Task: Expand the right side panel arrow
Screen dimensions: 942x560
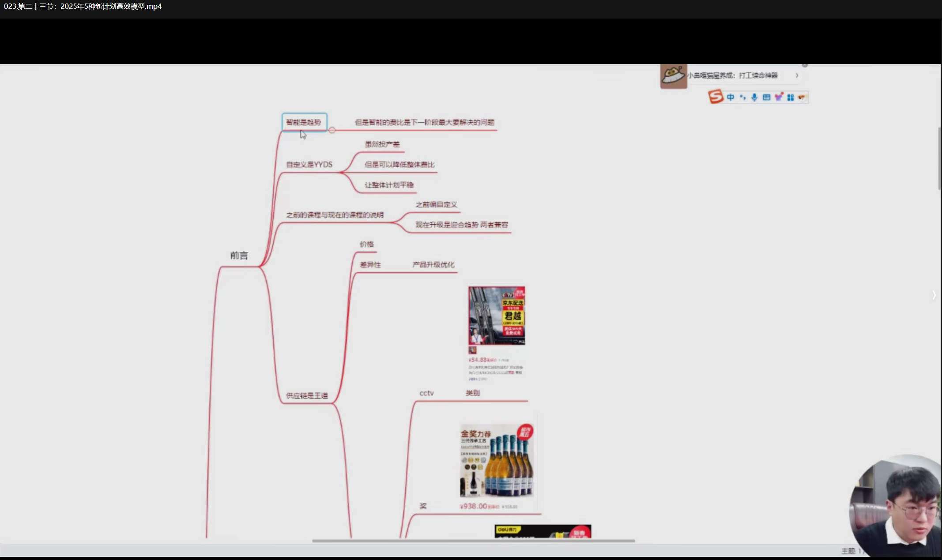Action: tap(934, 295)
